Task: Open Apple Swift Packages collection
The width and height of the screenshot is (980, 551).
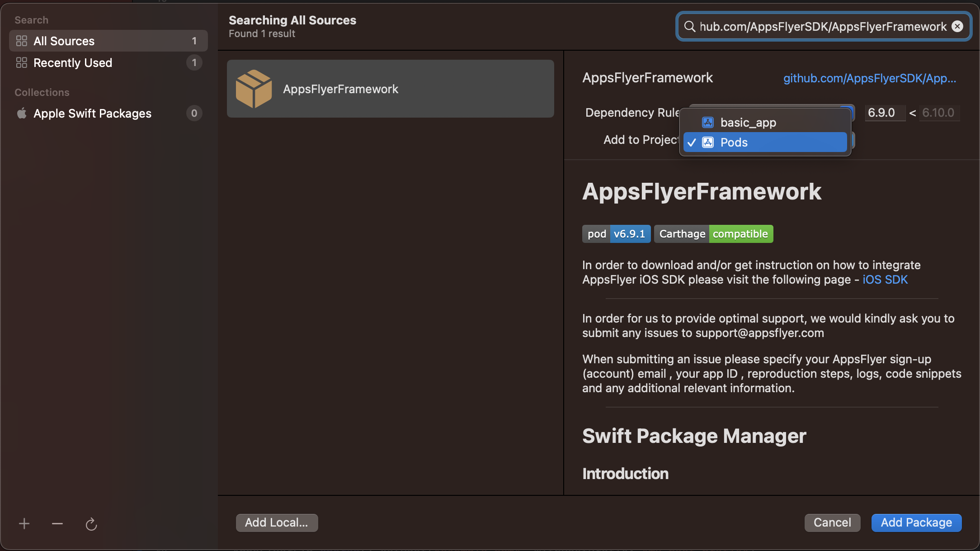Action: point(92,114)
